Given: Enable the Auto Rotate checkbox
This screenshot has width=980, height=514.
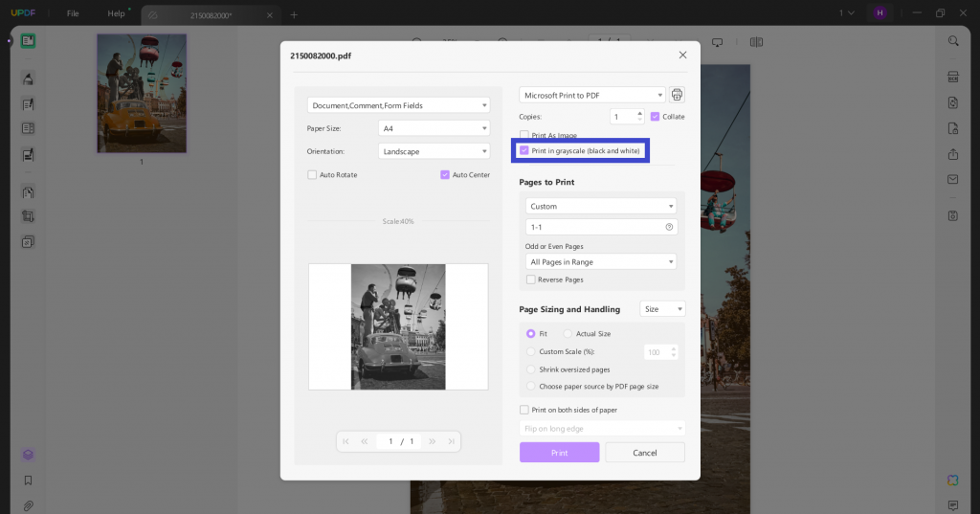Looking at the screenshot, I should (312, 175).
